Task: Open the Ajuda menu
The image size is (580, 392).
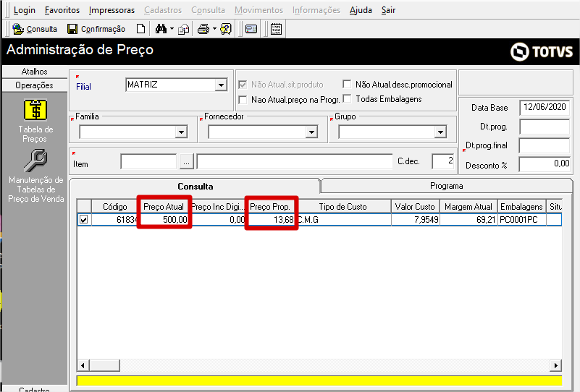Action: 361,10
